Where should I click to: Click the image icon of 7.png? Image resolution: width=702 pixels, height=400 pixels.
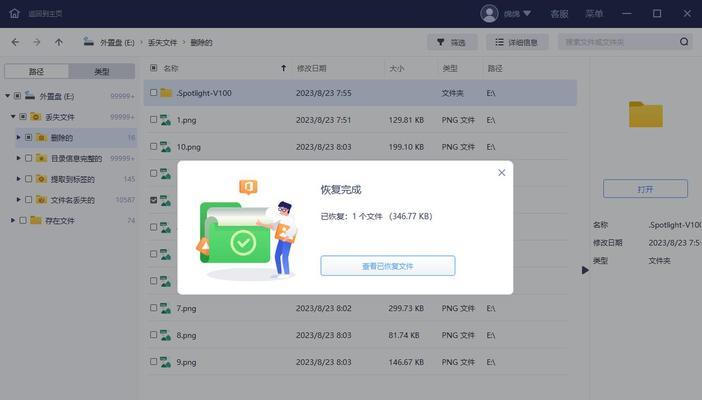(x=166, y=308)
